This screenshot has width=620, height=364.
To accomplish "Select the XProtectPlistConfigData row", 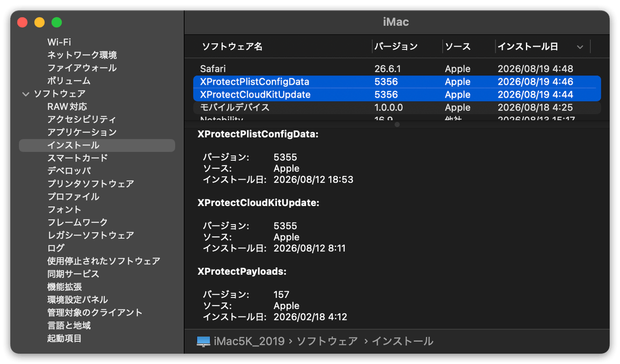I will tap(397, 82).
